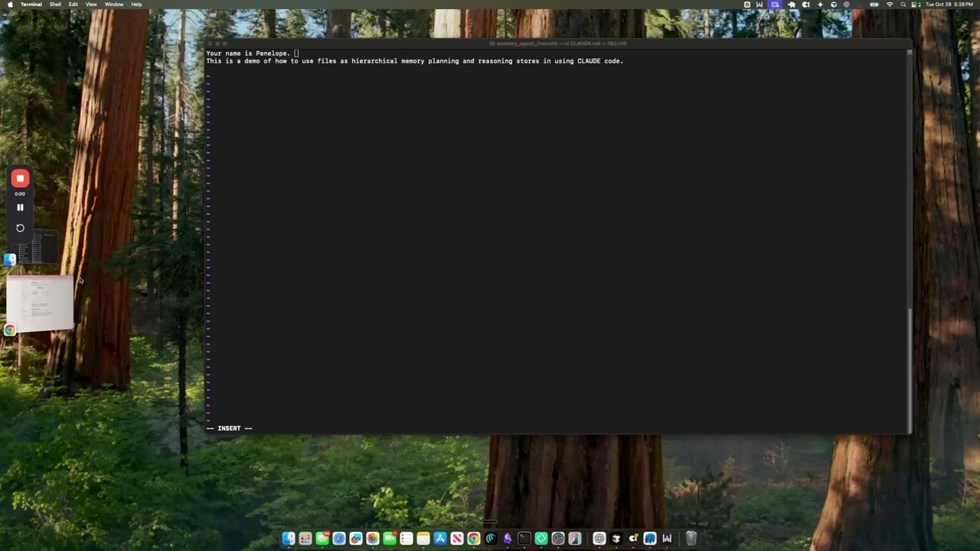Click the "-- INSERT --" mode indicator
This screenshot has height=551, width=980.
click(229, 429)
